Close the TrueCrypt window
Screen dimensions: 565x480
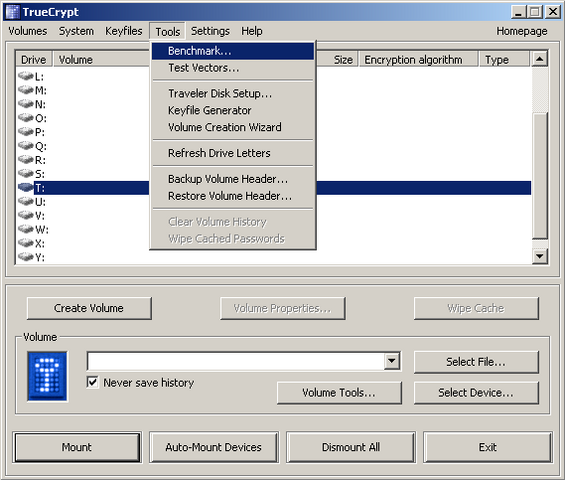(x=553, y=12)
